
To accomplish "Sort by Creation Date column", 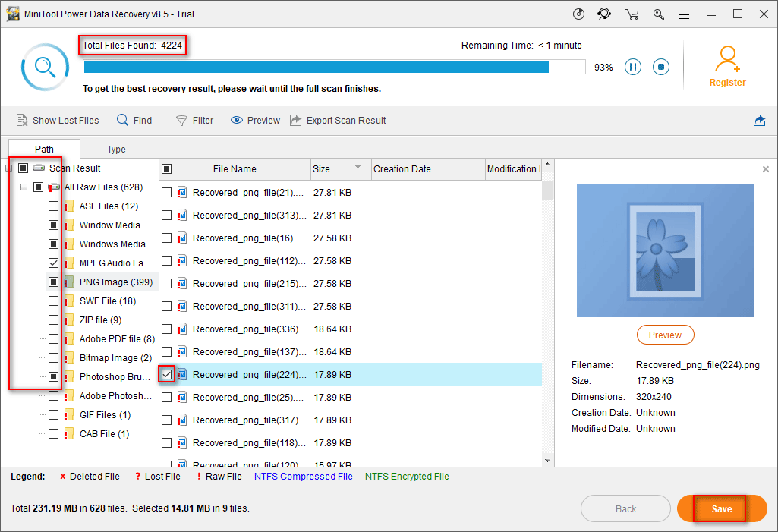I will pos(427,168).
